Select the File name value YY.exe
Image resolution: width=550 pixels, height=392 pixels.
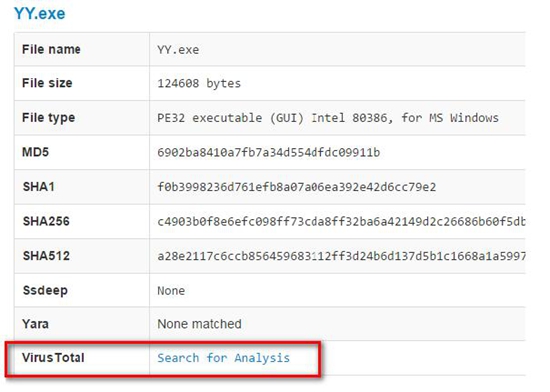click(x=178, y=50)
